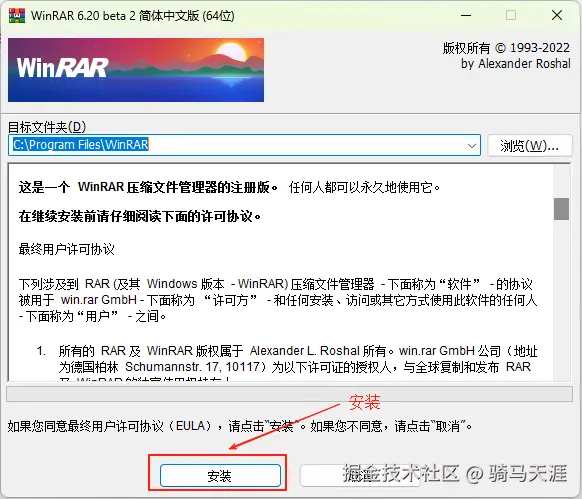Screen dimensions: 582x499
Task: Click the first license item numbered 1.
Action: click(x=287, y=362)
